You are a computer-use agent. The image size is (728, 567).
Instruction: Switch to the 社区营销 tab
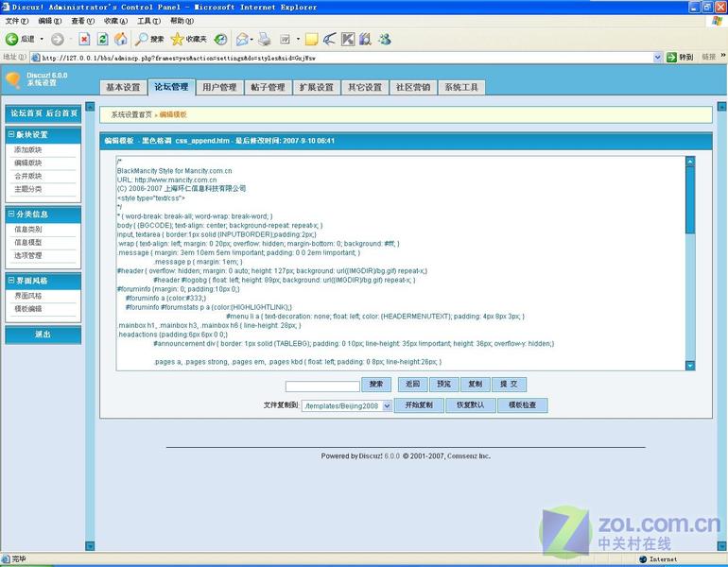413,87
